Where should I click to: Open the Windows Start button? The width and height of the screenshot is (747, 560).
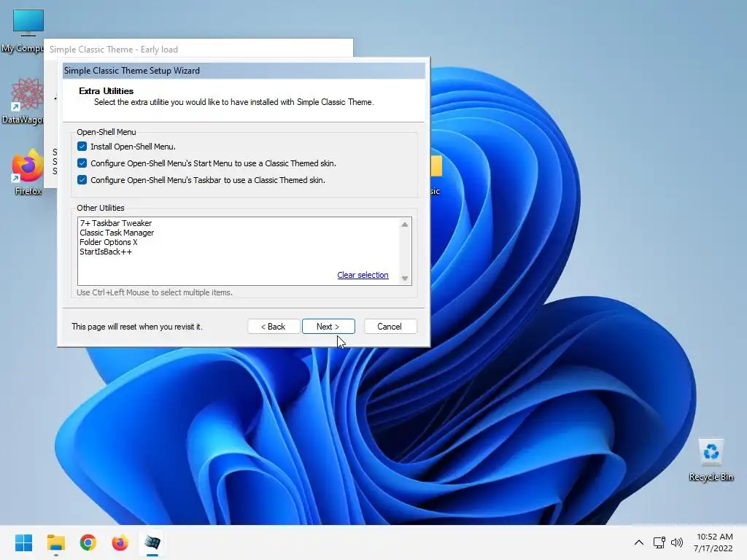click(24, 542)
